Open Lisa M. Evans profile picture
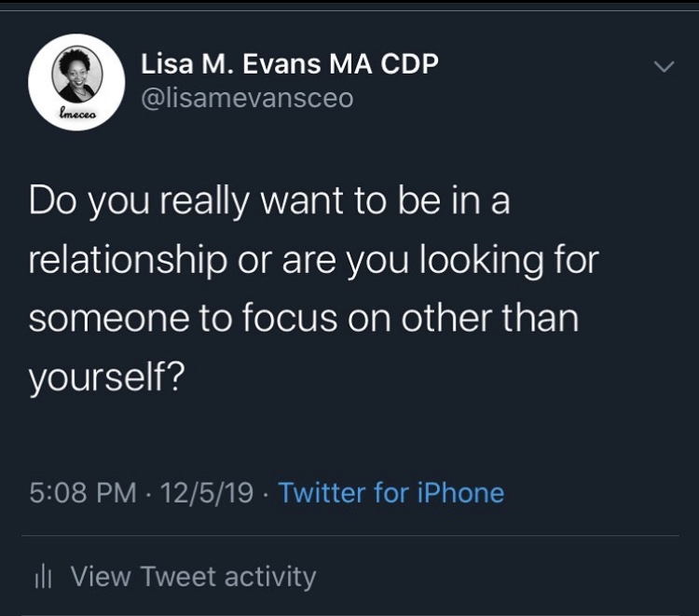The height and width of the screenshot is (616, 699). tap(76, 82)
